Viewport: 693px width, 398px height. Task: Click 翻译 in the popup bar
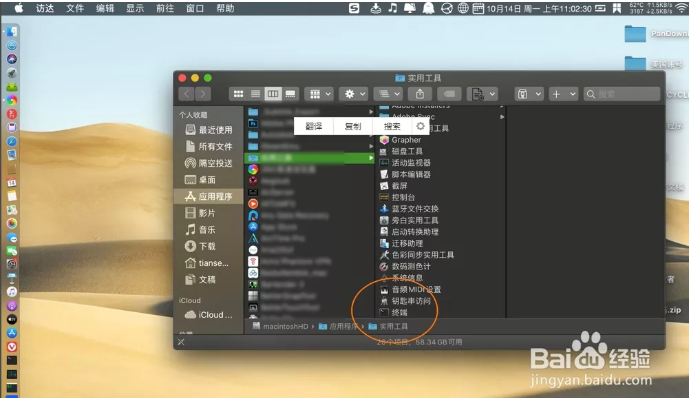tap(314, 127)
